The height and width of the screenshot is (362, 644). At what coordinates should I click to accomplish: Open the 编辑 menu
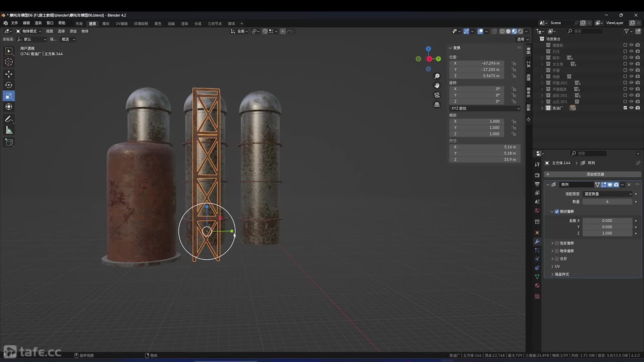26,23
